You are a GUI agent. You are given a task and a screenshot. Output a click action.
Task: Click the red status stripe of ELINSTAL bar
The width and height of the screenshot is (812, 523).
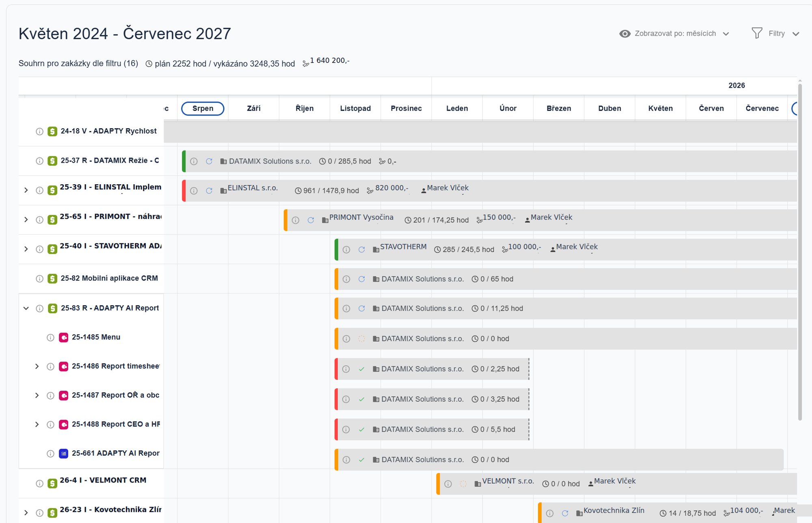(184, 191)
